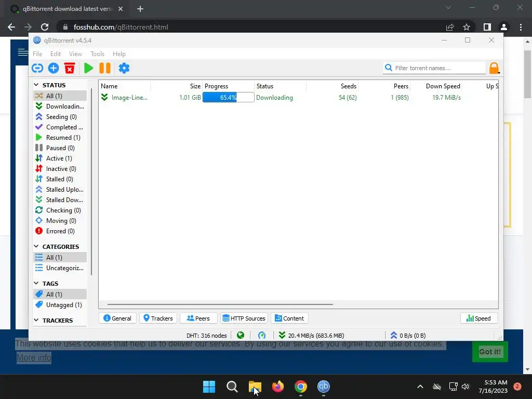Click the green globe connection status icon
The height and width of the screenshot is (399, 532).
click(x=241, y=335)
